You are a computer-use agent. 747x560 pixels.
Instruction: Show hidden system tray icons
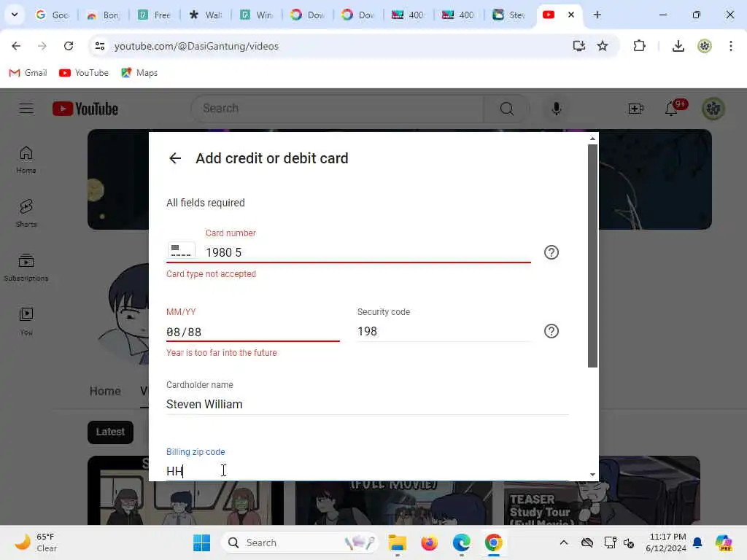564,542
